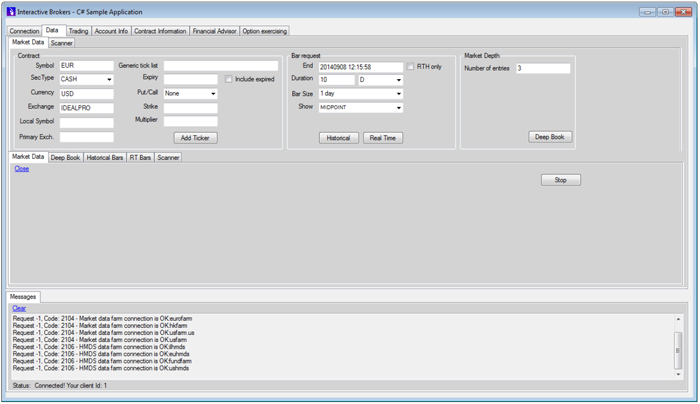Click the Symbol input field
700x404 pixels.
86,66
